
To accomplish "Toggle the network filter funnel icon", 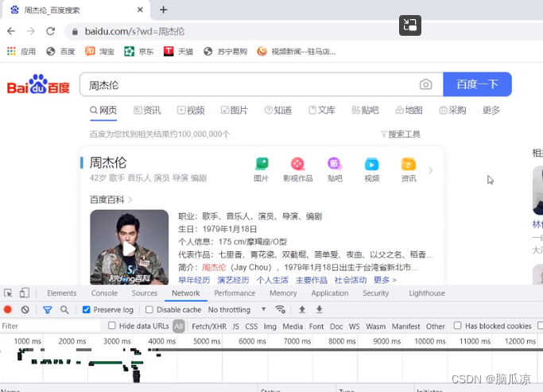I will pos(48,310).
